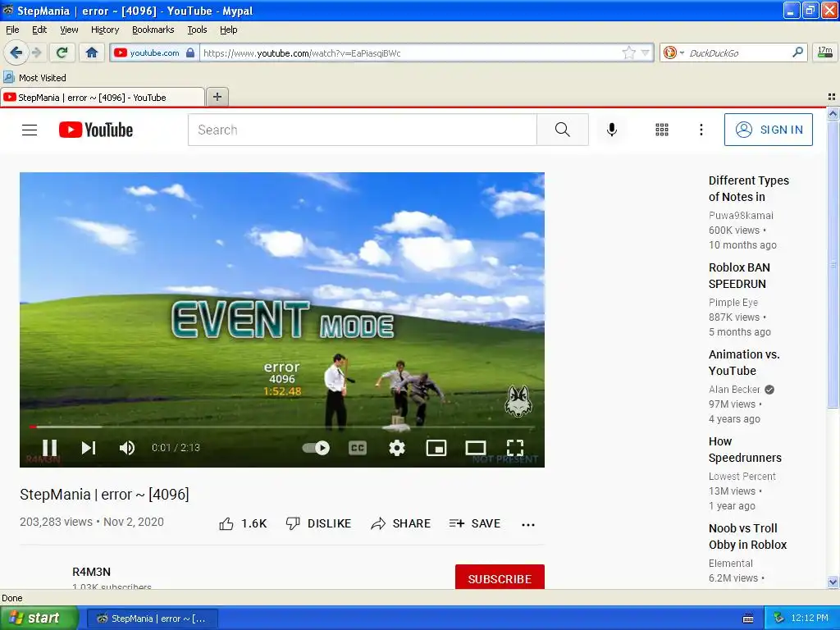Click the page scrollbar up arrow

click(x=833, y=113)
